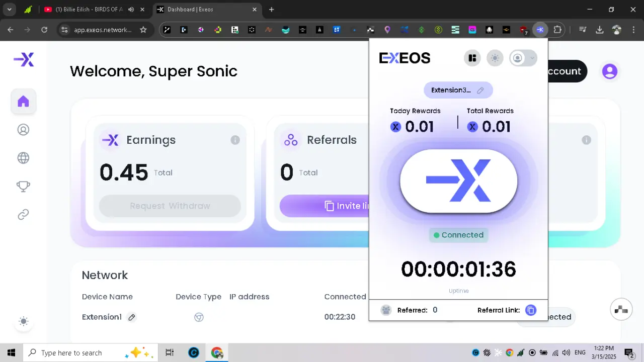The image size is (644, 362).
Task: Click the Chrome device type icon for Extension1
Action: click(199, 317)
